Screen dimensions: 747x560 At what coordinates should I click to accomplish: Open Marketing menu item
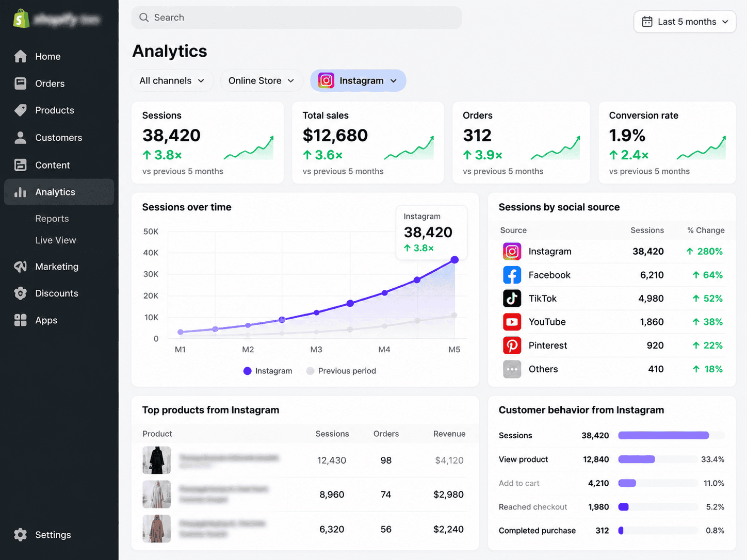pos(59,267)
